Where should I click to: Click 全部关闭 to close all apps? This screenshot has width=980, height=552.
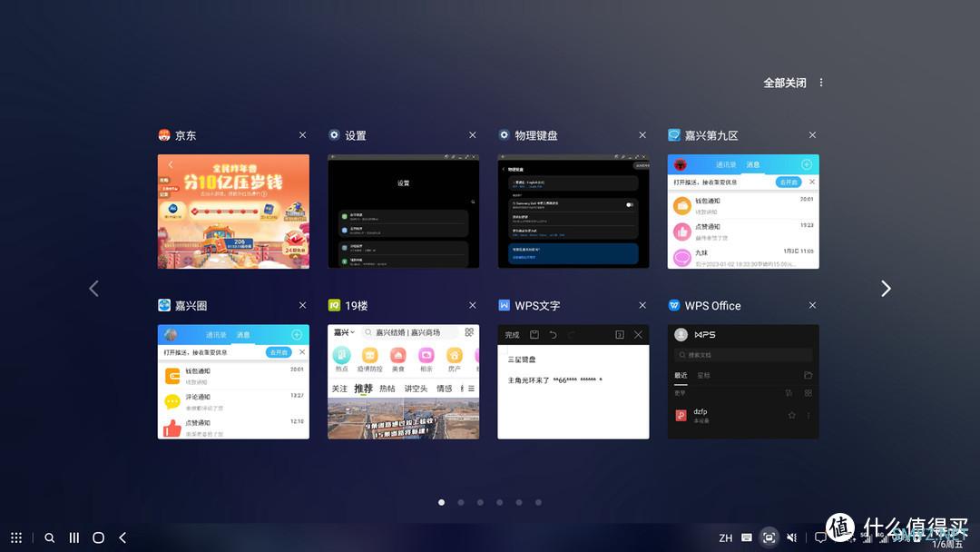[x=784, y=83]
